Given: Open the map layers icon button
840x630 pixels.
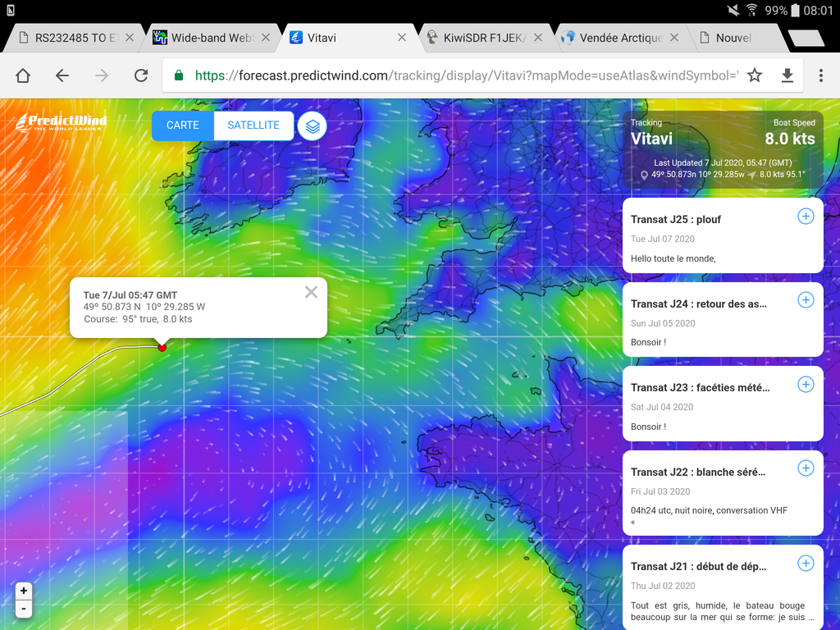Looking at the screenshot, I should (x=313, y=126).
